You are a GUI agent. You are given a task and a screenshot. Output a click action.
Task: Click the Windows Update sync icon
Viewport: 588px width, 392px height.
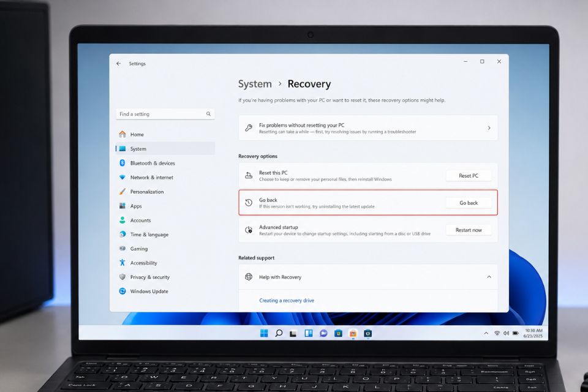coord(123,291)
